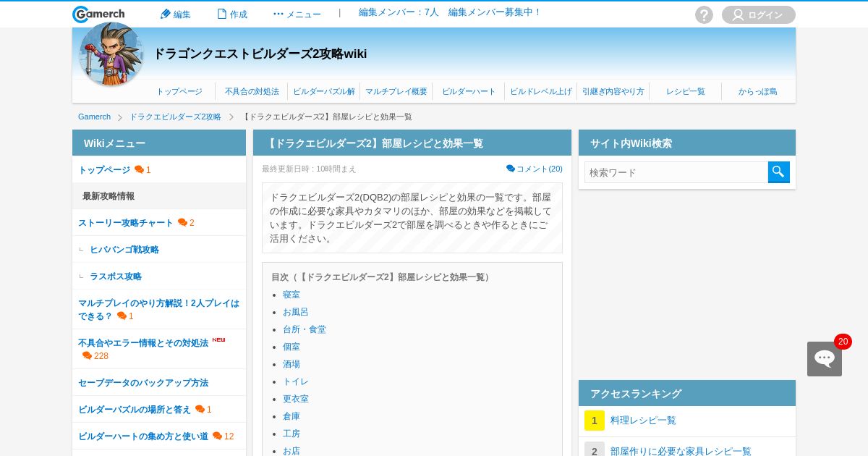Click the 228 comments icon
Viewport: 868px width, 456px height.
[x=88, y=356]
